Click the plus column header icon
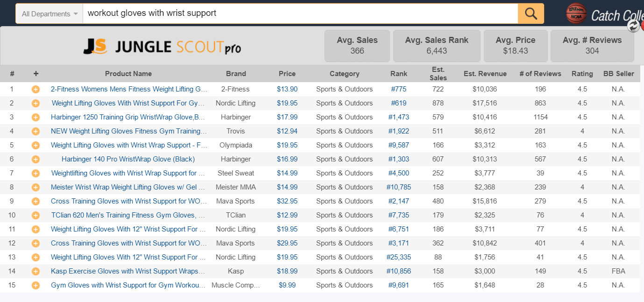644x302 pixels. (x=36, y=74)
